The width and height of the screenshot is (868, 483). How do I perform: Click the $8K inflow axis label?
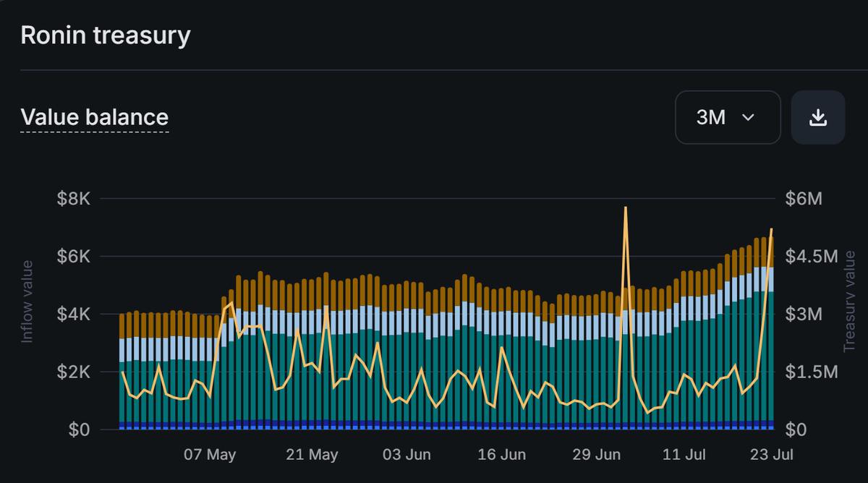coord(74,199)
